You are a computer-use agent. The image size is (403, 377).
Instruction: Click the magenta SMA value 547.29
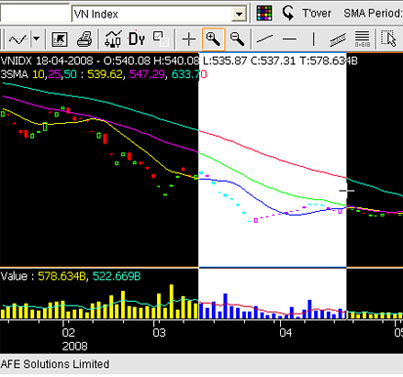click(x=147, y=74)
